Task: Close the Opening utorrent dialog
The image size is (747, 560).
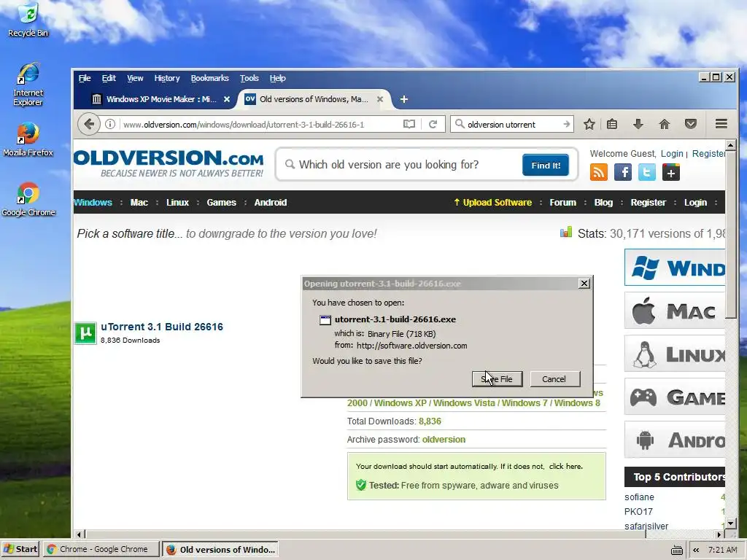Action: 584,284
